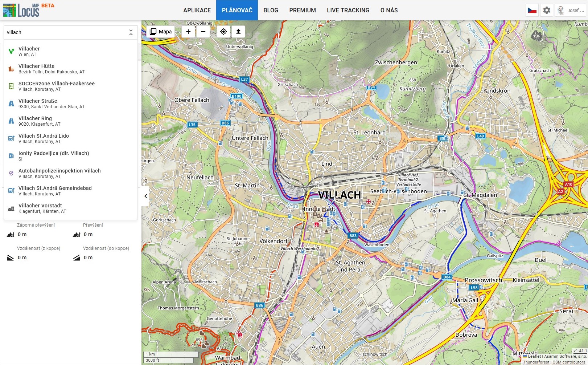Open the LIVE TRACKING menu item

click(348, 10)
